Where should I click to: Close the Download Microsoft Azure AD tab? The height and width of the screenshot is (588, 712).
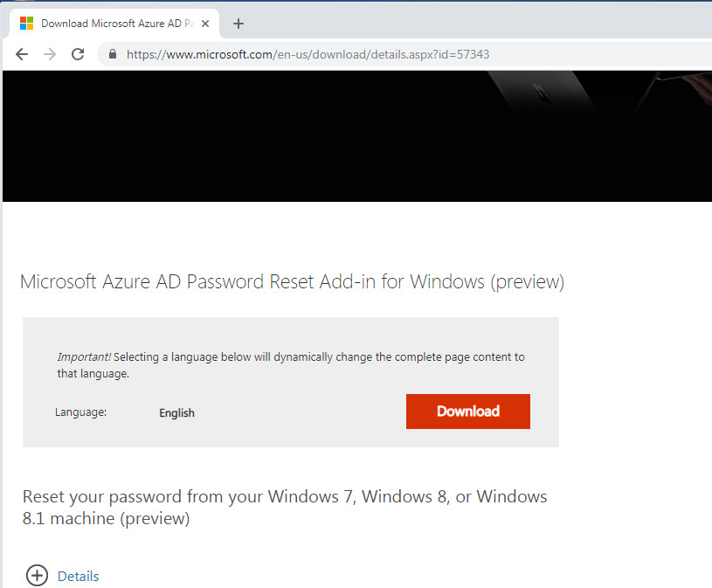point(205,24)
